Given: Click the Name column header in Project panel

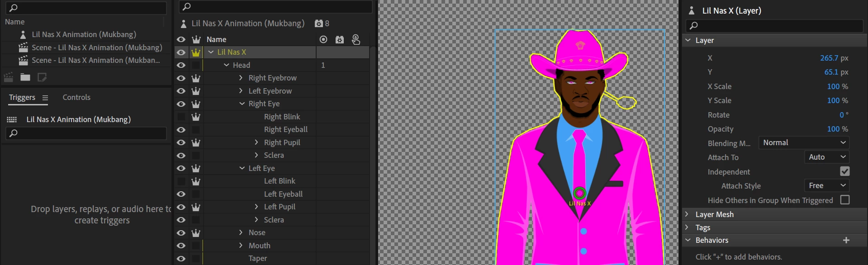Looking at the screenshot, I should click(15, 22).
